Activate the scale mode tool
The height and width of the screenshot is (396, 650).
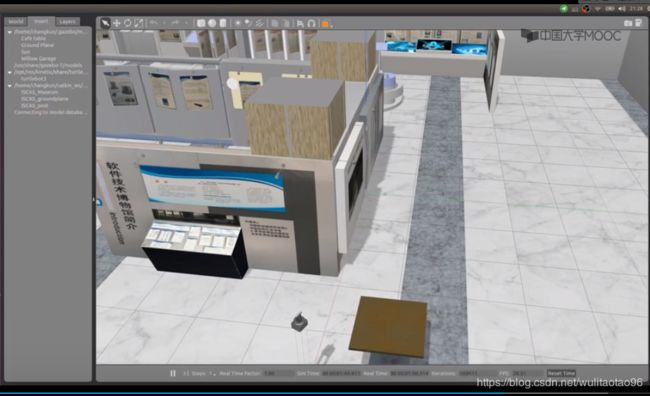click(138, 23)
